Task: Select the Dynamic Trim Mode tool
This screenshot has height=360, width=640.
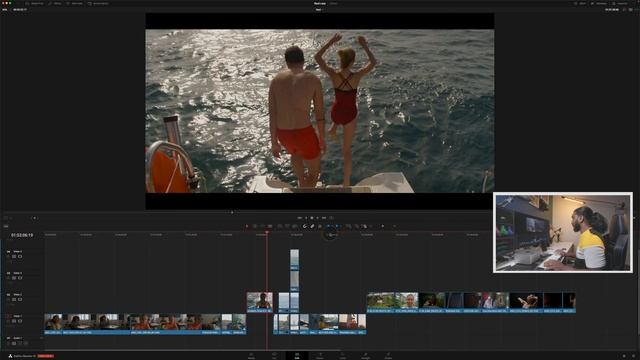Action: [262, 226]
